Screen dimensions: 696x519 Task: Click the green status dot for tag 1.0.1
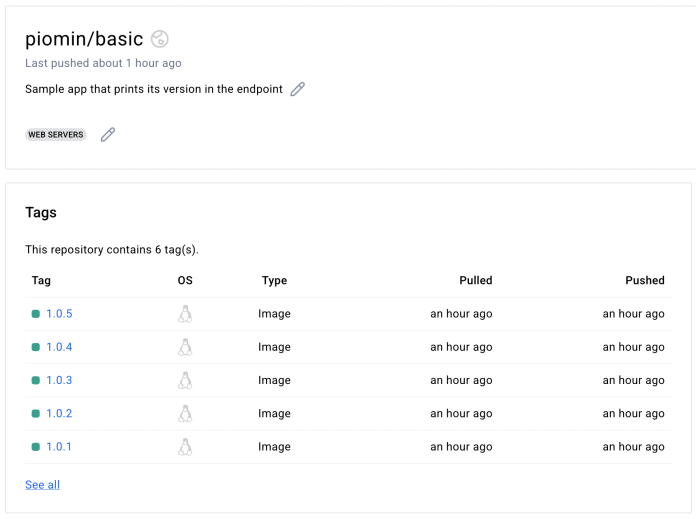pyautogui.click(x=36, y=447)
